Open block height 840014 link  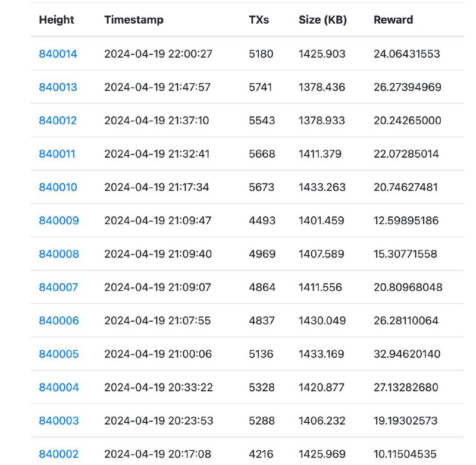point(58,54)
